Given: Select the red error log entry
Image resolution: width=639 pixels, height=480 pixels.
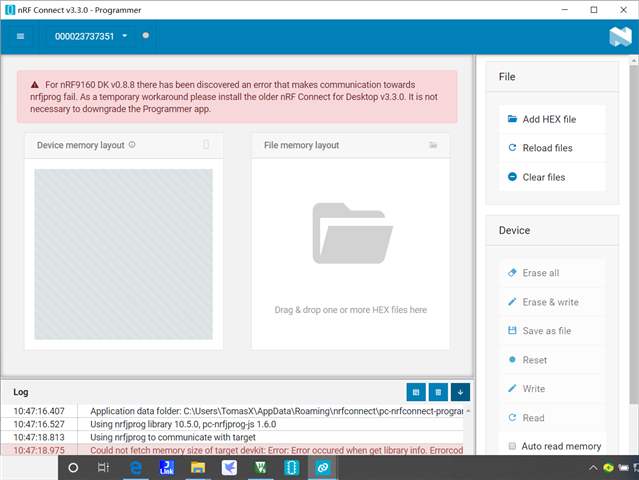Looking at the screenshot, I should tap(232, 450).
